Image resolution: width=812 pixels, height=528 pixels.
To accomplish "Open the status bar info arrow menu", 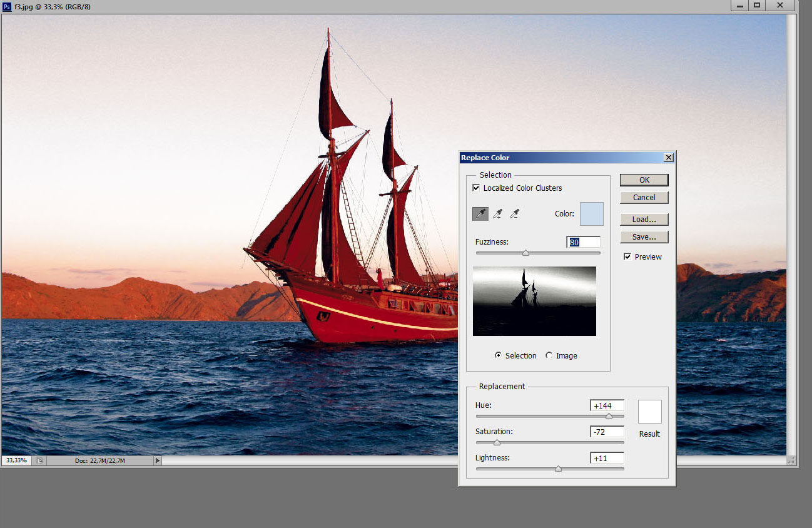I will tap(158, 460).
